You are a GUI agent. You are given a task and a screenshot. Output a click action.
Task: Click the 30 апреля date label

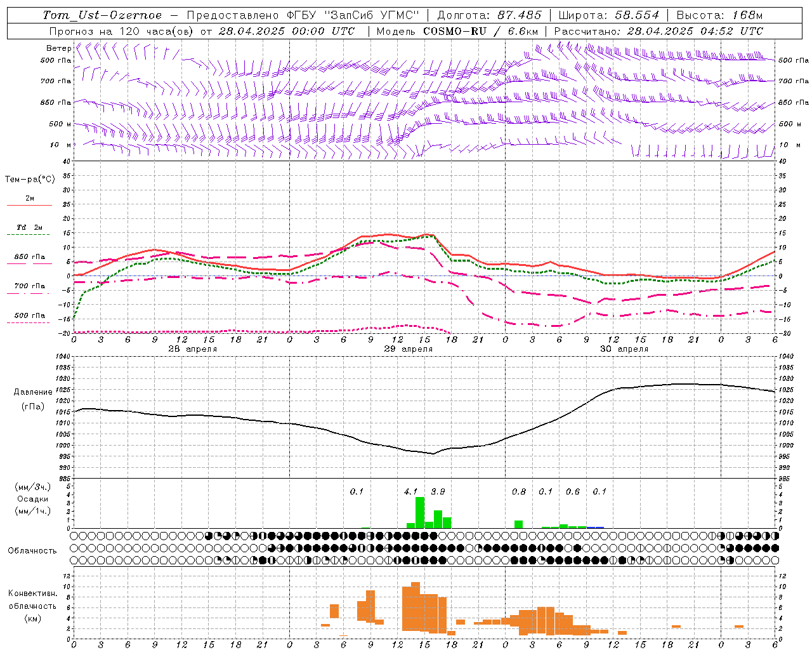coord(624,349)
